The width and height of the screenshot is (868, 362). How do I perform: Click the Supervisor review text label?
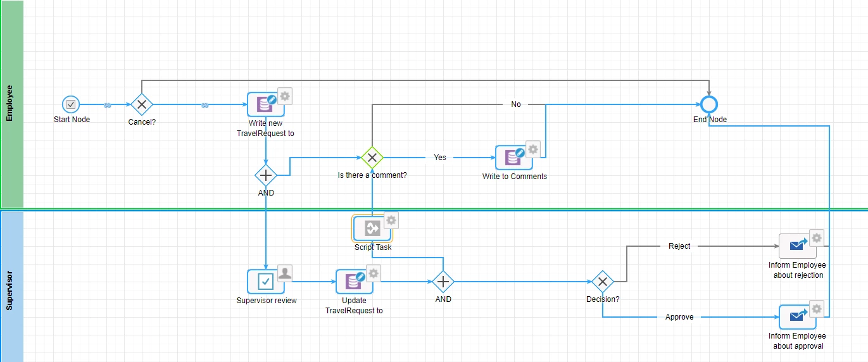267,301
